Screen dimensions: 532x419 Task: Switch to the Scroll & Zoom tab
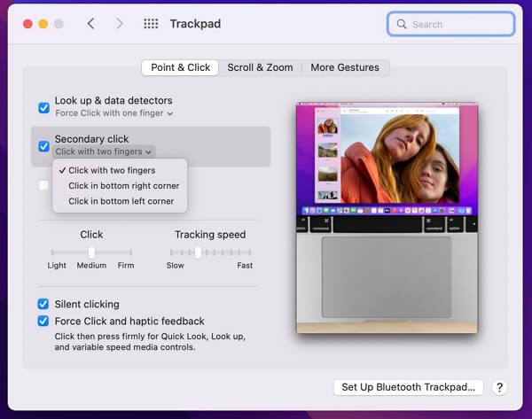260,67
